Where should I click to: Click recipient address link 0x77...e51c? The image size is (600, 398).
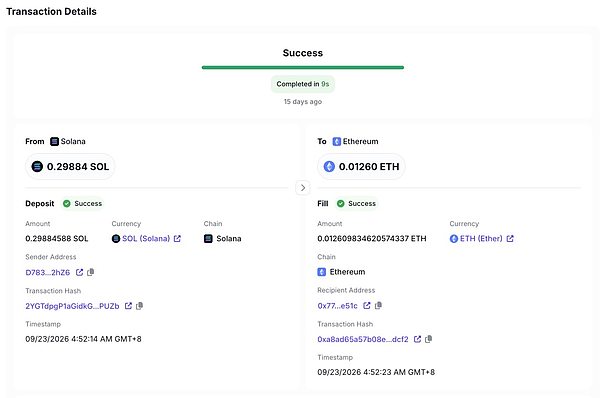(x=338, y=306)
